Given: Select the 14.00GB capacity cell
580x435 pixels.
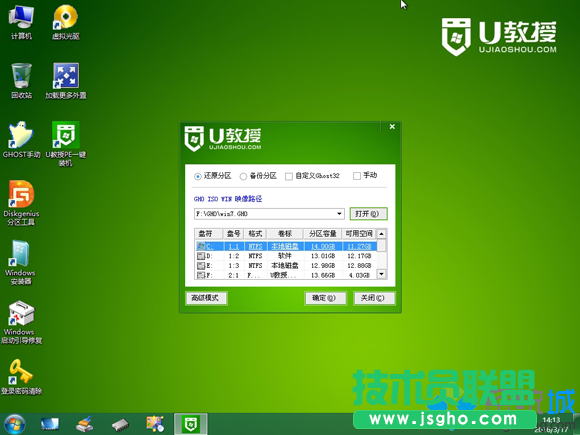Looking at the screenshot, I should point(323,246).
